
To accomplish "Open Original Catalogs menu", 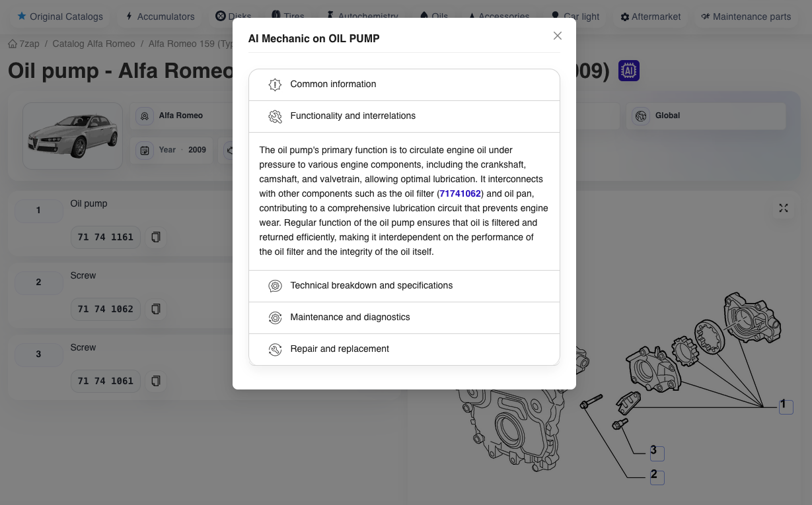I will 60,17.
